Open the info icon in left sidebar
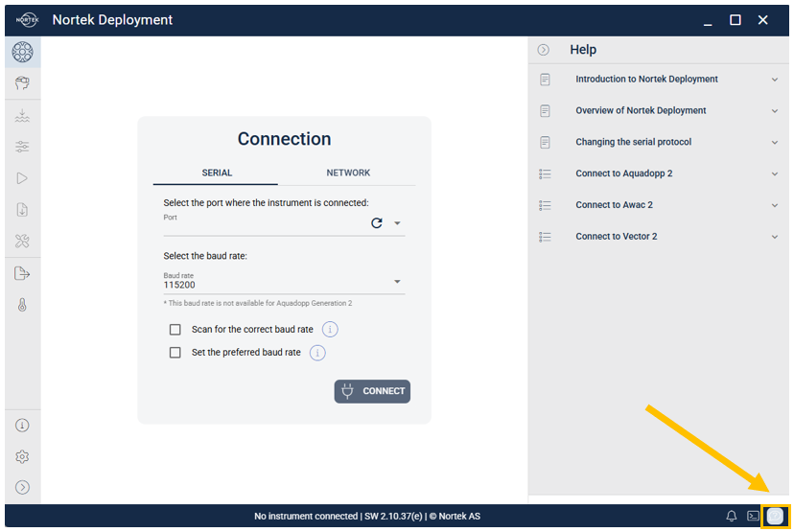The height and width of the screenshot is (532, 794). [22, 426]
